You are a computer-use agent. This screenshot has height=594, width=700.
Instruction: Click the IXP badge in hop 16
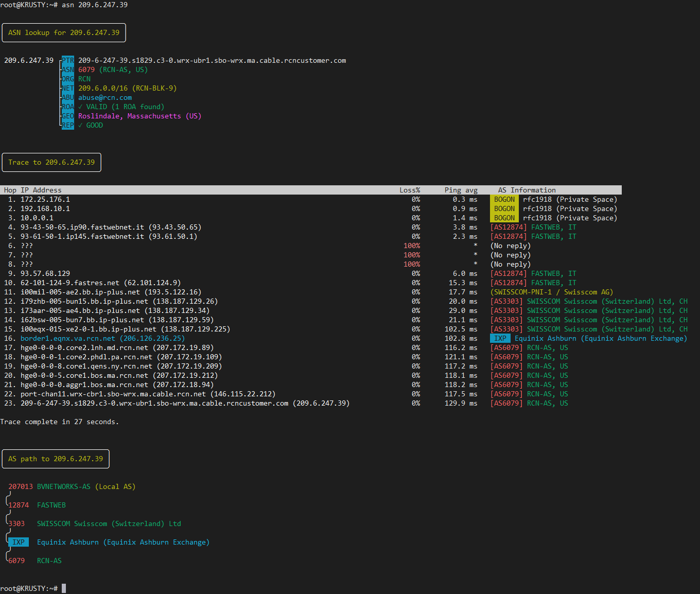coord(500,338)
